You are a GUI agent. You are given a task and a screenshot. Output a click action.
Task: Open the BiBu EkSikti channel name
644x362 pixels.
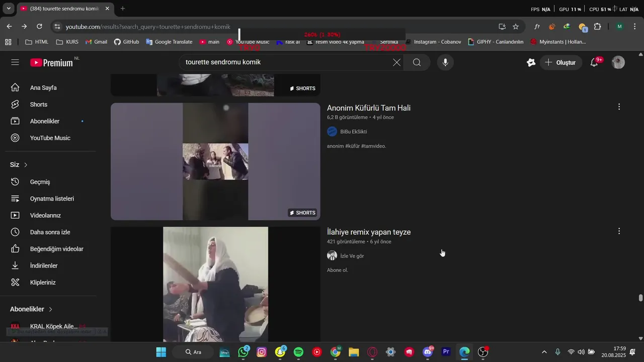(x=354, y=132)
